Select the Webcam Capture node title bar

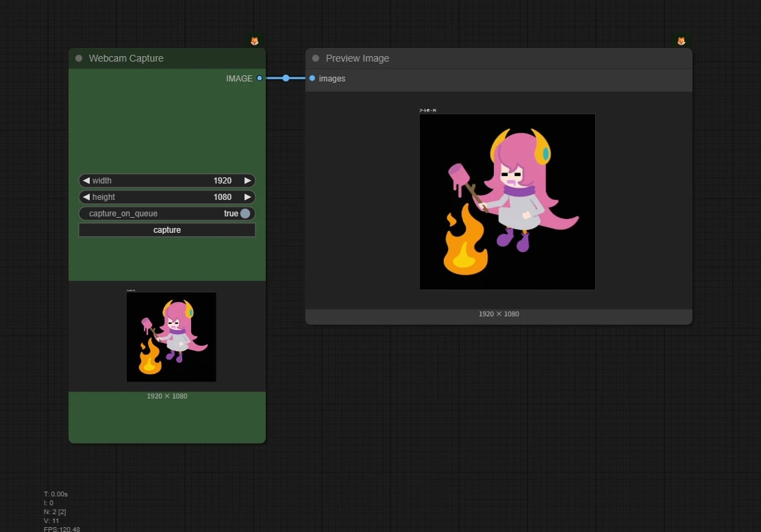(x=167, y=58)
